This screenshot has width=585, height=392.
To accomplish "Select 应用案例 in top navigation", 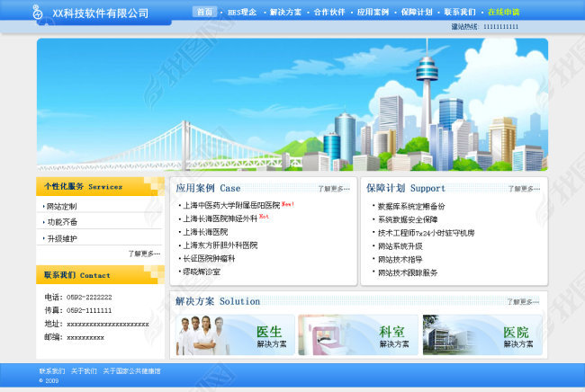I will tap(373, 12).
